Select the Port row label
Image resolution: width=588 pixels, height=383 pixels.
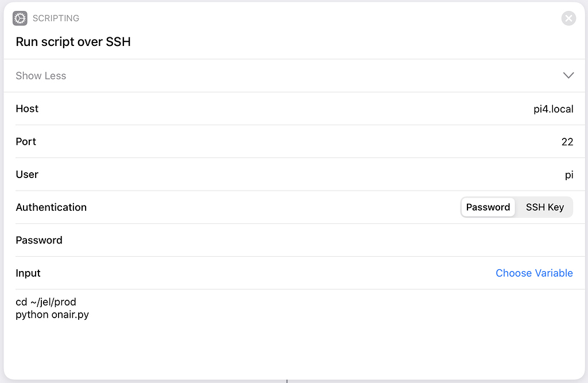tap(26, 141)
